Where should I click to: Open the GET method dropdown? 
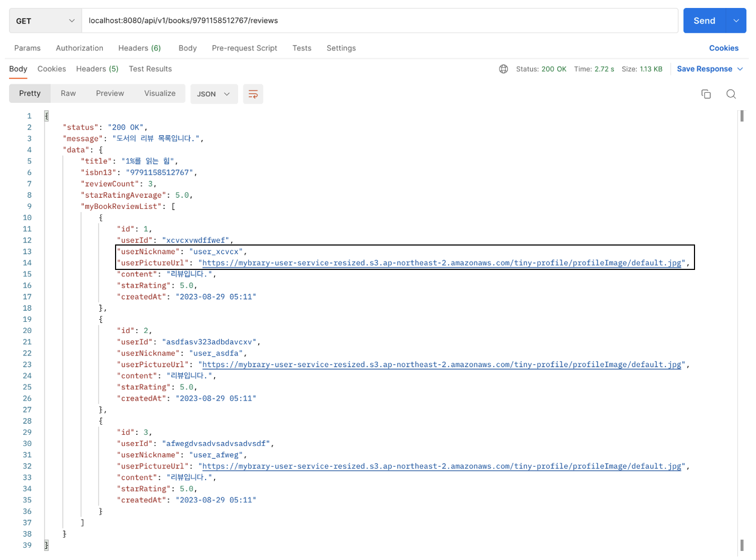click(45, 21)
